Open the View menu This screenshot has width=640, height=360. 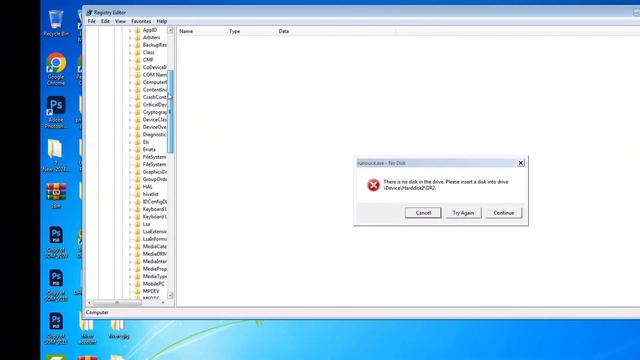point(120,21)
